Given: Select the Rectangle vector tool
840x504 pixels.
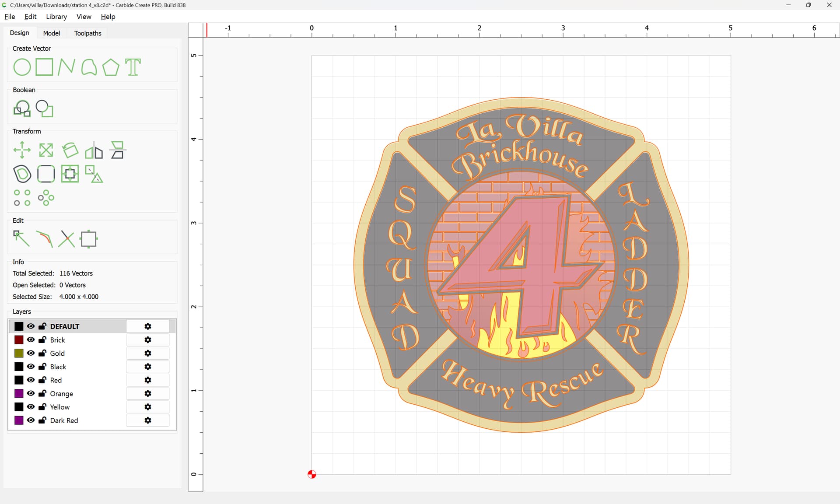Looking at the screenshot, I should pyautogui.click(x=44, y=67).
